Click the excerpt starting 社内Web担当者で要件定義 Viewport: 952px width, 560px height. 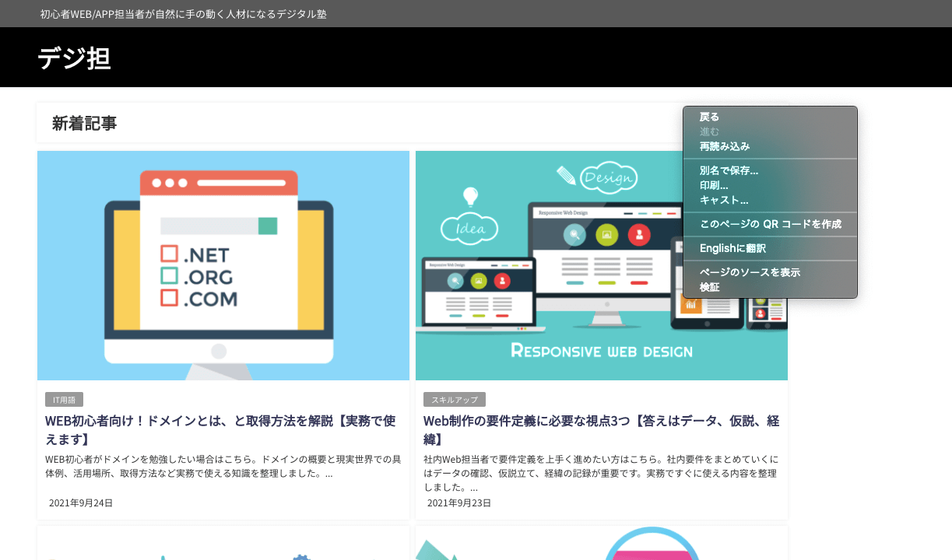click(601, 473)
